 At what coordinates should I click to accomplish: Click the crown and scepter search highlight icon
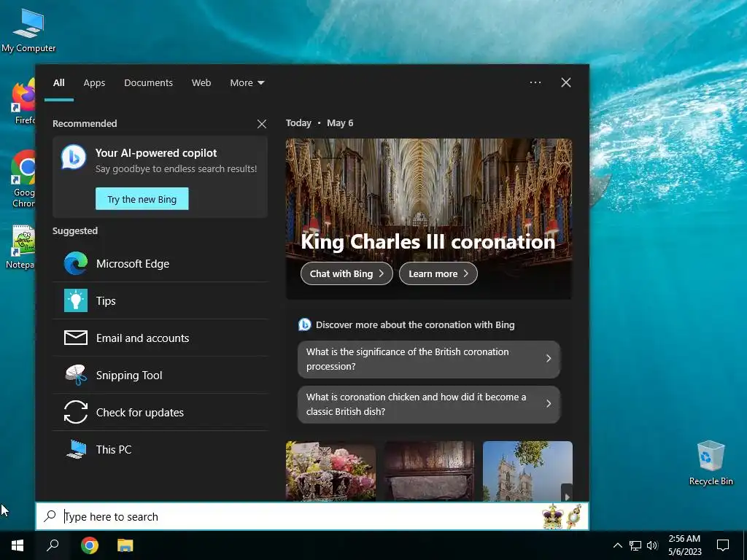pos(562,516)
